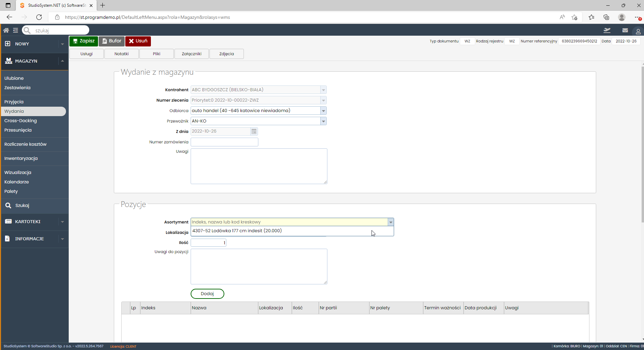The width and height of the screenshot is (644, 350).
Task: Open the read aloud icon in address bar
Action: [x=562, y=17]
